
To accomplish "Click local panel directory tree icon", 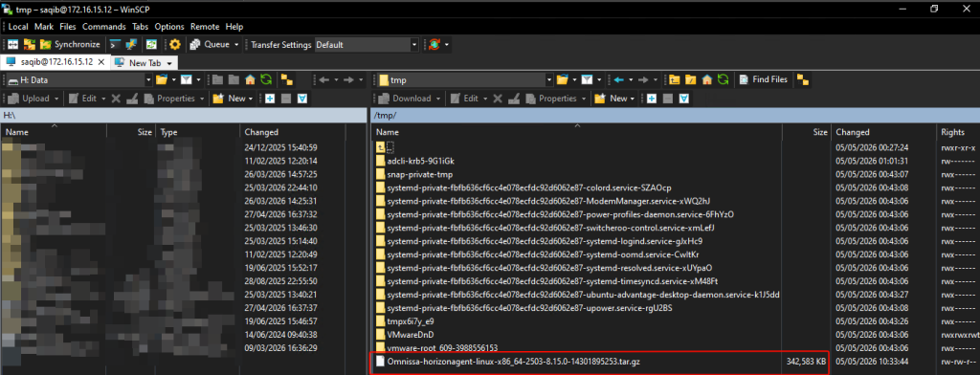I will click(287, 80).
